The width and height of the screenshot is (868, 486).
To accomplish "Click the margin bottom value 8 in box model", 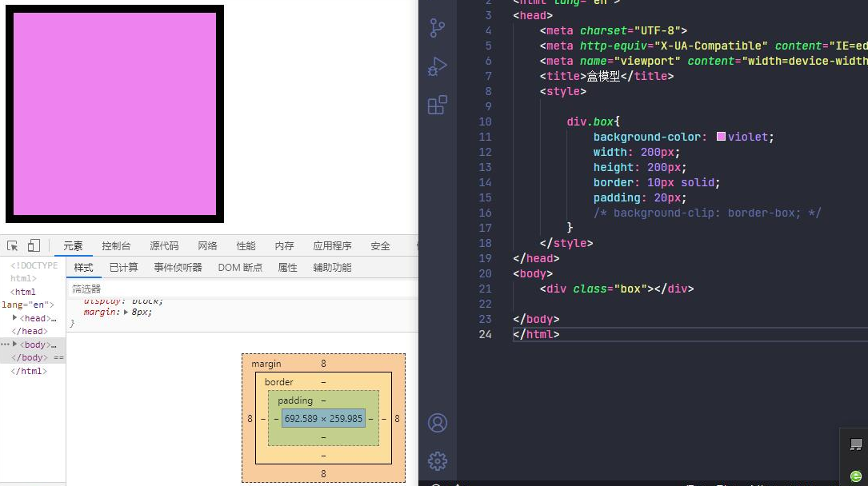I will click(323, 473).
